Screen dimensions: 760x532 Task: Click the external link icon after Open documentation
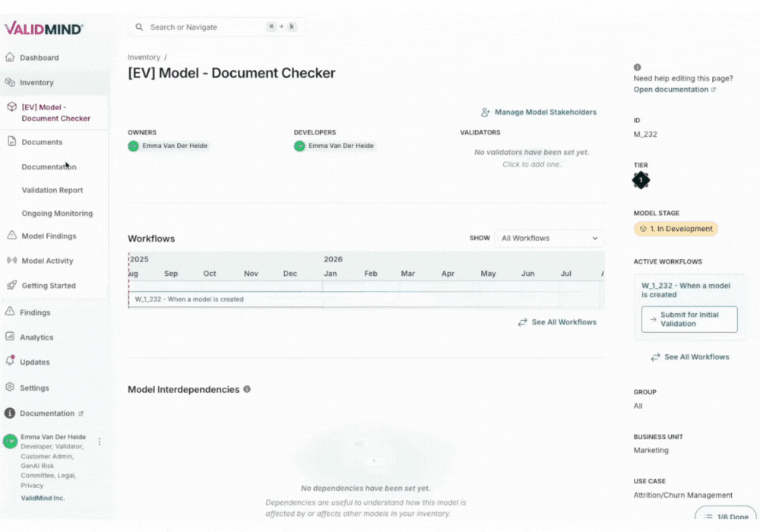tap(714, 90)
